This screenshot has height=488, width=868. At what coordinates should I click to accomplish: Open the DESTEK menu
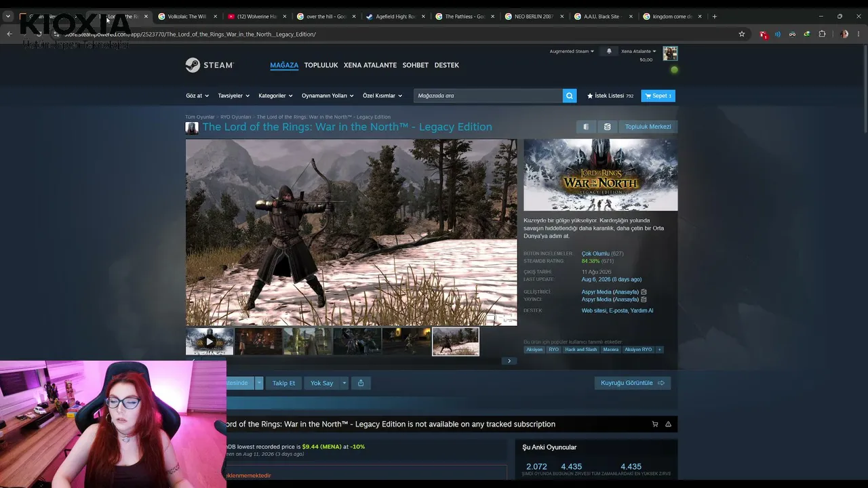pyautogui.click(x=447, y=65)
